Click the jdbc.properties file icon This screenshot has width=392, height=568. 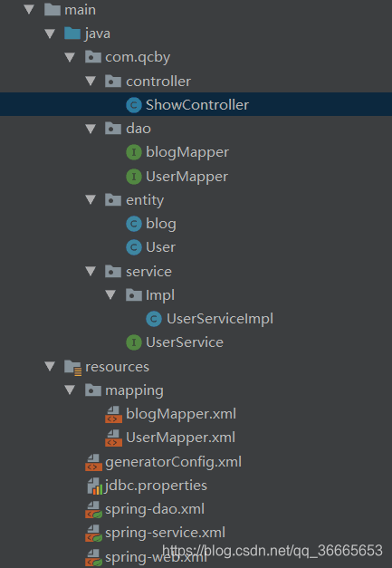(95, 486)
